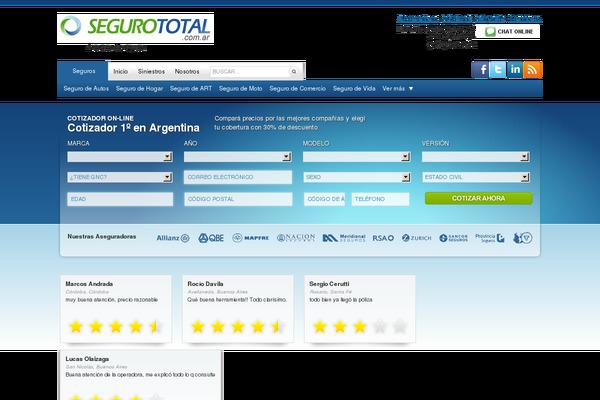Image resolution: width=600 pixels, height=400 pixels.
Task: Click the Cotizador 1º en Argentina heading
Action: (133, 128)
